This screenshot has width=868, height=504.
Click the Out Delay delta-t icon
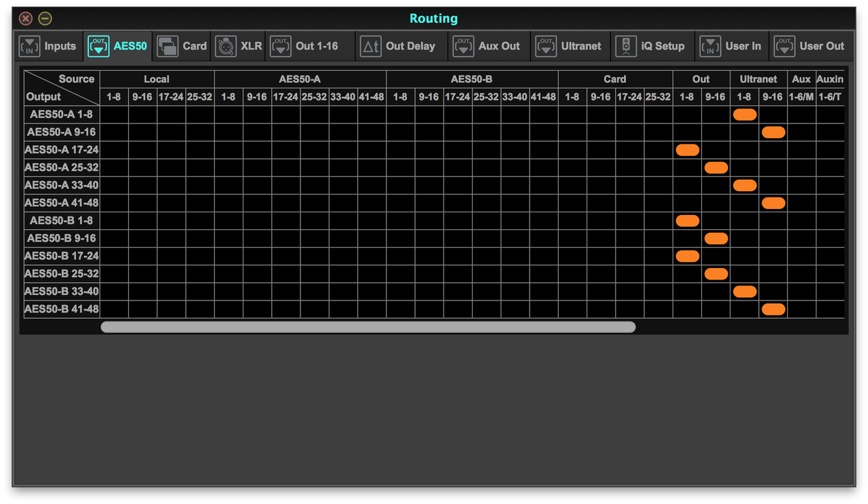370,46
